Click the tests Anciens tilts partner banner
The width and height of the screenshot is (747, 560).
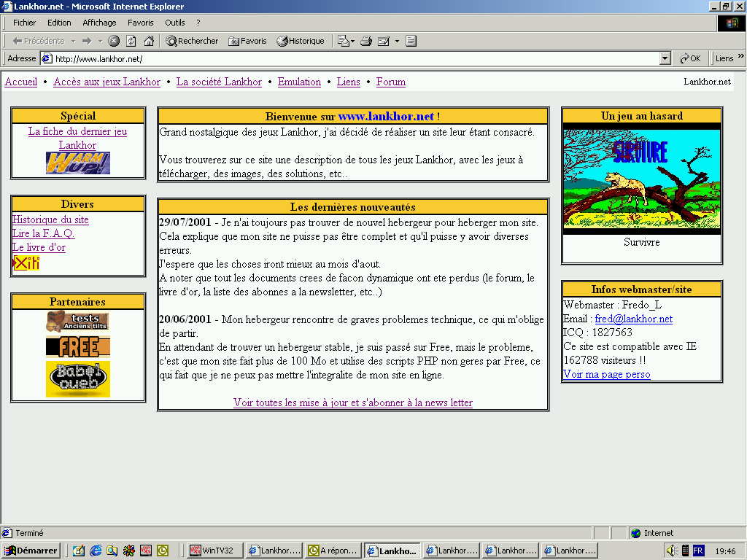pos(77,322)
